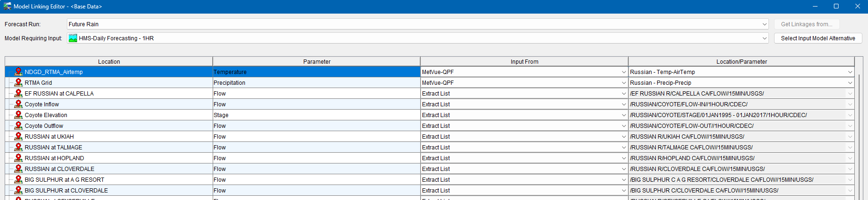Click the RUSSIAN at HOPLAND pin icon
868x200 pixels.
point(19,158)
